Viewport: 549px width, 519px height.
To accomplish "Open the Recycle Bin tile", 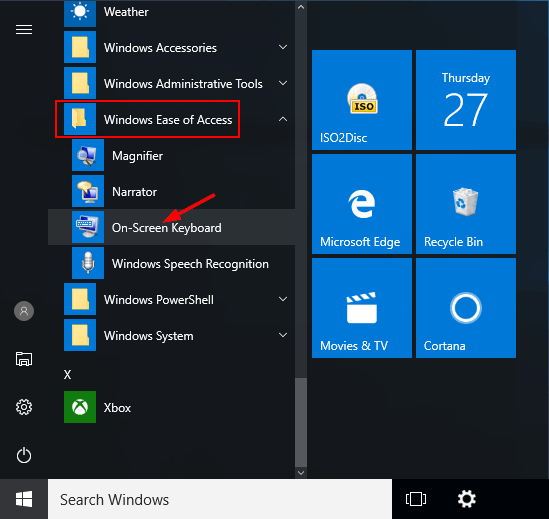I will pyautogui.click(x=466, y=204).
